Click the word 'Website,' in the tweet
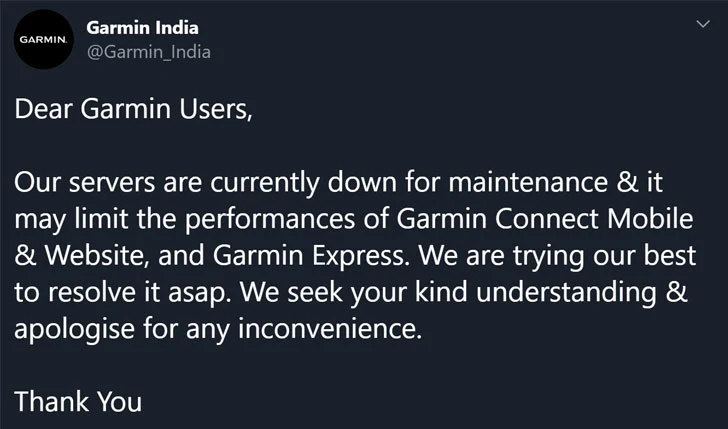The image size is (728, 429). coord(97,255)
